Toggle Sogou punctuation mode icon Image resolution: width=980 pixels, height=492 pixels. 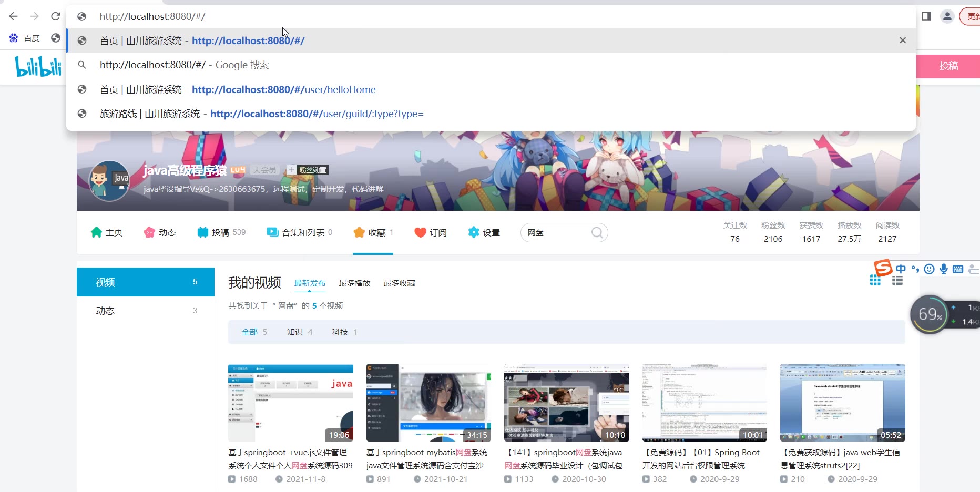[x=915, y=269]
